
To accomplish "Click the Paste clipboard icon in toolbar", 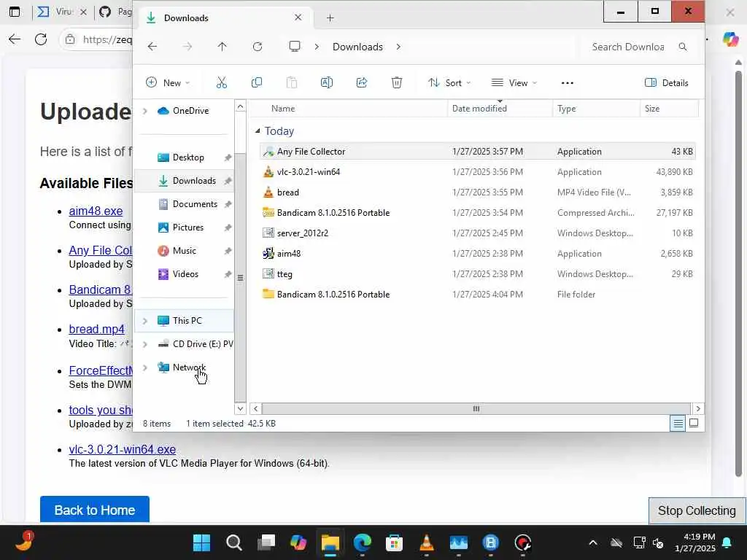I will pos(292,83).
